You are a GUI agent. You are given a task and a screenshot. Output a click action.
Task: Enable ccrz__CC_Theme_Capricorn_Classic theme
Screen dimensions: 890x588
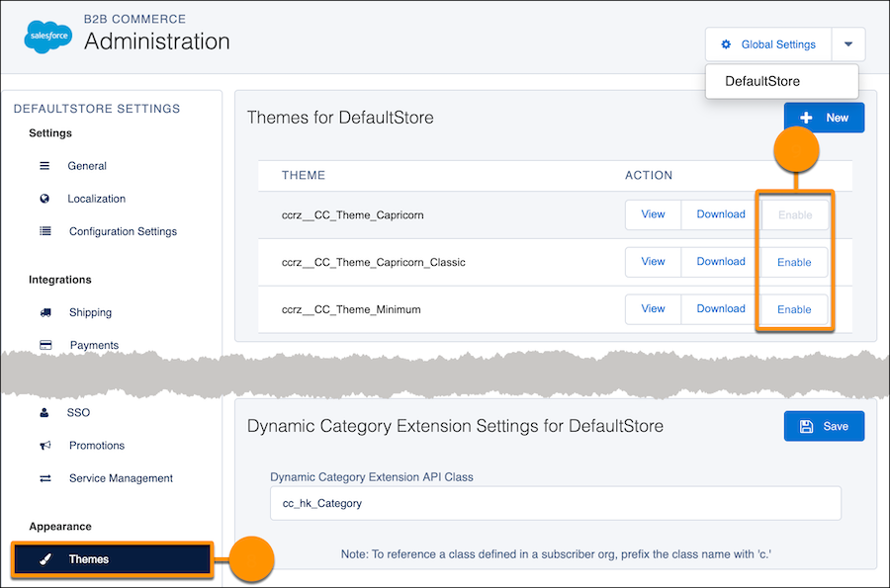(x=794, y=262)
